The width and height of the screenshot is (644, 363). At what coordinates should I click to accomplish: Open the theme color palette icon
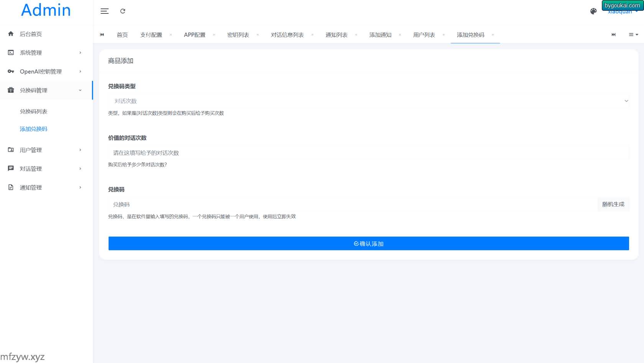(x=593, y=11)
